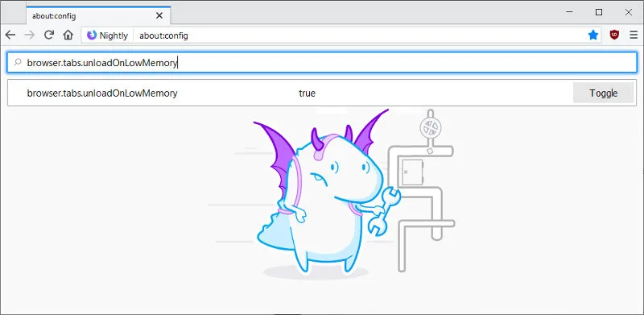Minimize the Nightly browser window
The height and width of the screenshot is (315, 644).
(569, 12)
